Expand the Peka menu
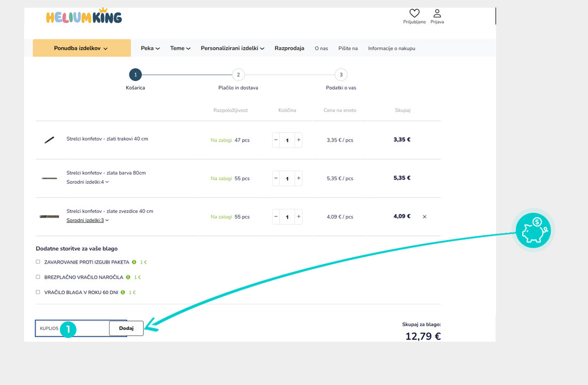This screenshot has height=385, width=588. coord(150,48)
